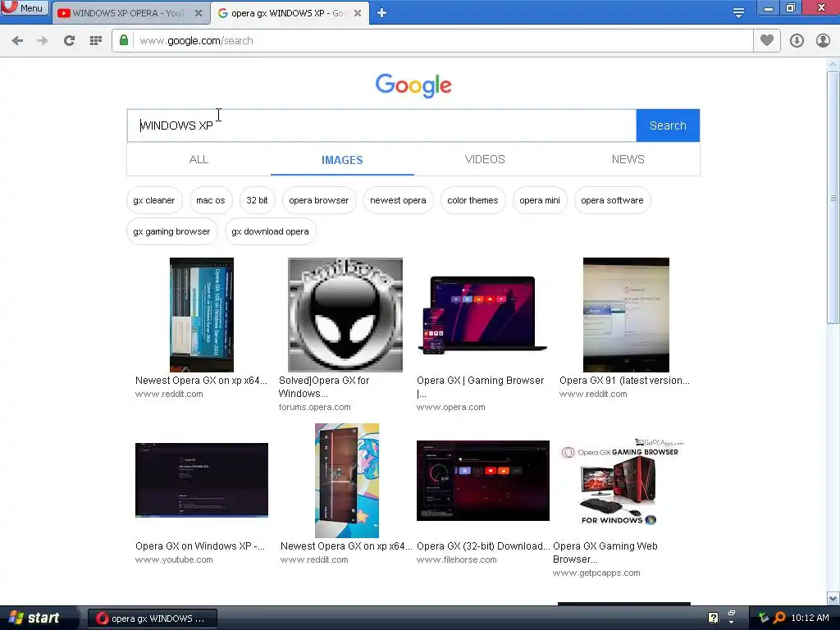Choose the mac os filter chip
Screen dimensions: 840x630
211,200
